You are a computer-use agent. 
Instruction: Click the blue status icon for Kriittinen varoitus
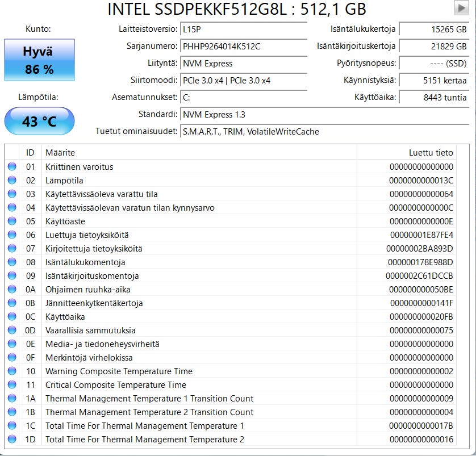[12, 167]
